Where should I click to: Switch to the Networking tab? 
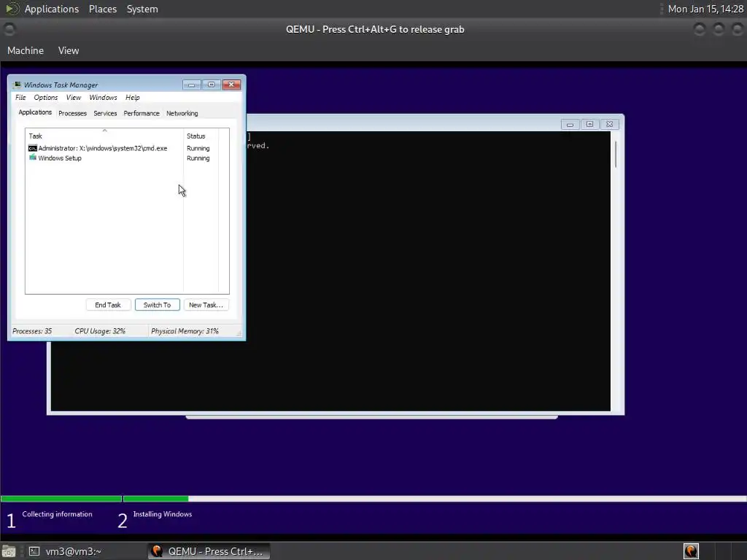tap(182, 113)
